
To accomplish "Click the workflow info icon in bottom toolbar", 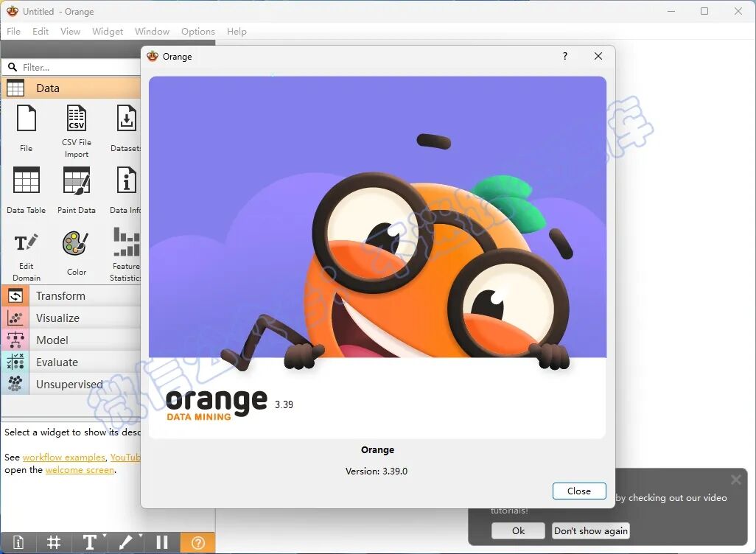I will (18, 542).
